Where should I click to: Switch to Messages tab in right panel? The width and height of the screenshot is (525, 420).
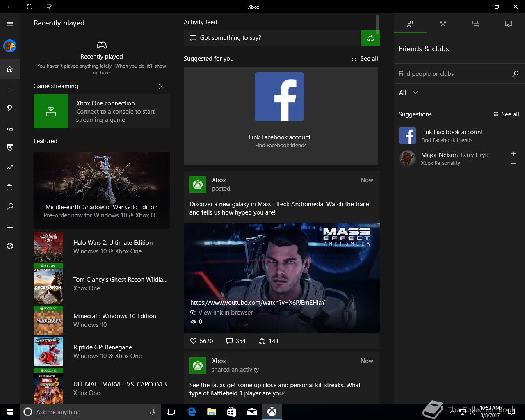tap(476, 24)
